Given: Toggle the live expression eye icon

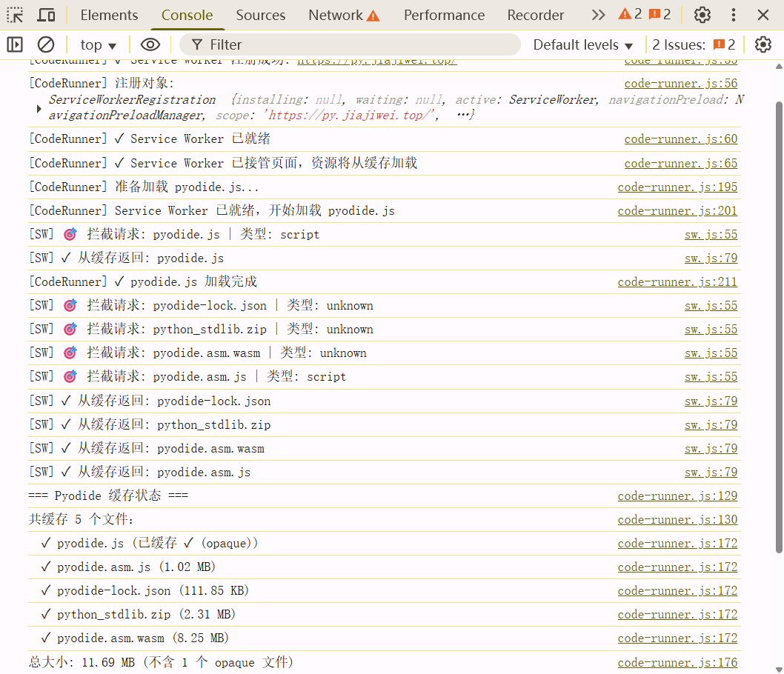Looking at the screenshot, I should coord(150,45).
